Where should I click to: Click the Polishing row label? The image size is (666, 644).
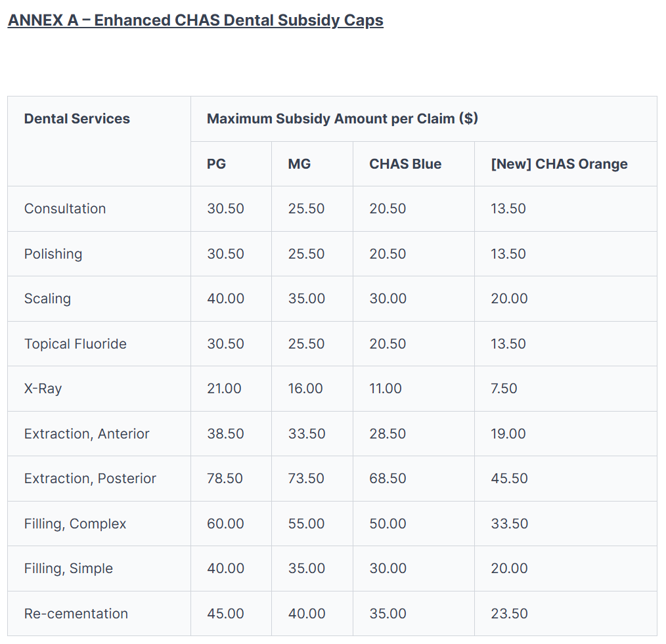click(53, 254)
